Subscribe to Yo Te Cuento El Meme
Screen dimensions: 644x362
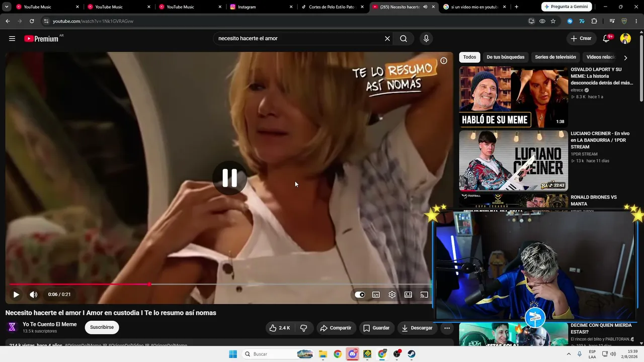tap(102, 327)
